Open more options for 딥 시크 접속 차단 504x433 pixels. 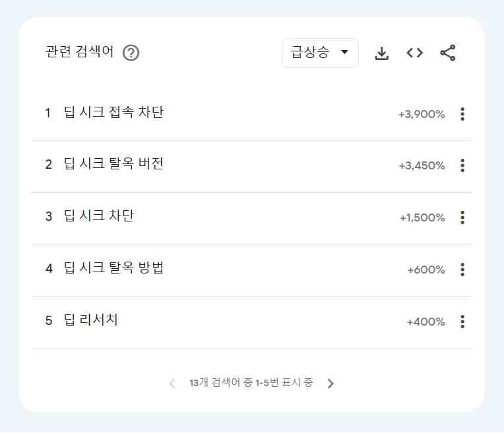coord(462,114)
